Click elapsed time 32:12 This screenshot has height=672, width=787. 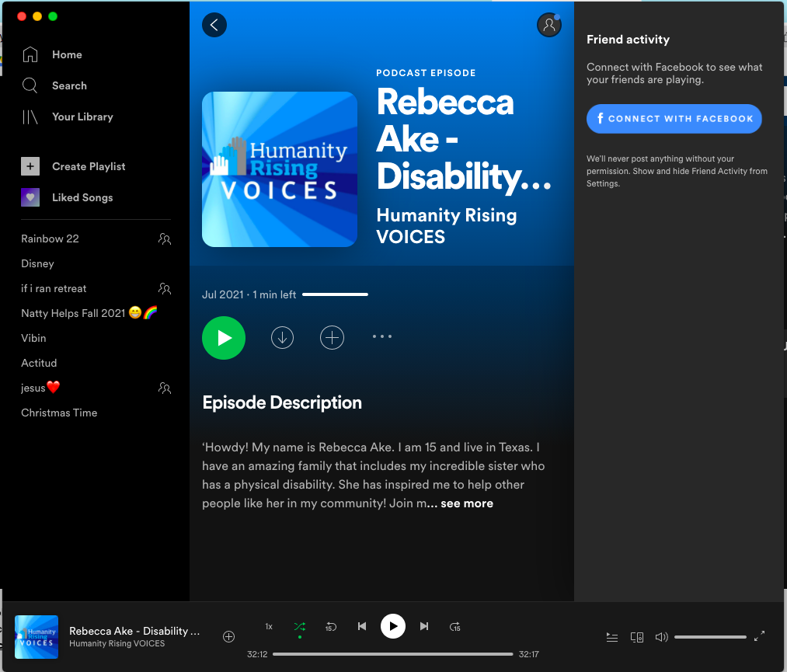pyautogui.click(x=257, y=654)
